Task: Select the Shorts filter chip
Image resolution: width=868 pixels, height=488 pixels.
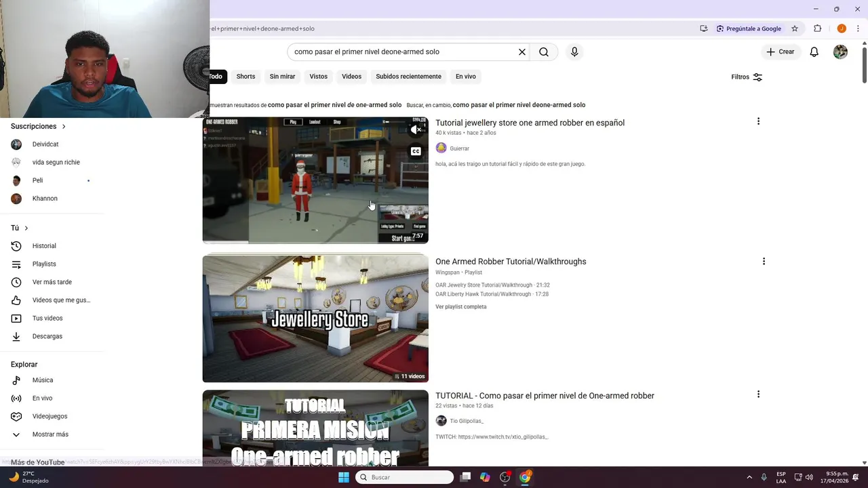Action: coord(245,77)
